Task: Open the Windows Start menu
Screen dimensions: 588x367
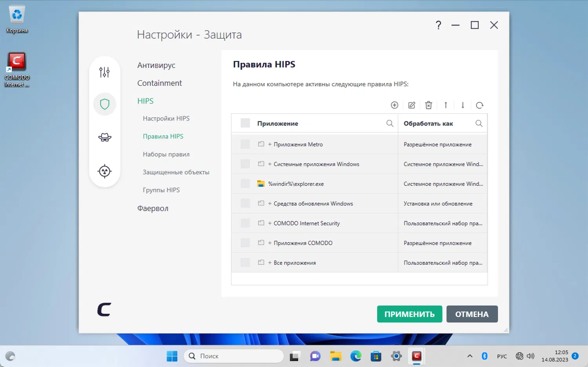Action: coord(172,356)
